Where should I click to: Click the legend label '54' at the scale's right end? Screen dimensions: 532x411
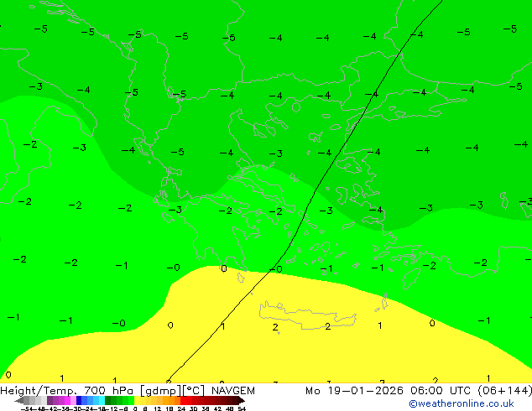click(242, 408)
